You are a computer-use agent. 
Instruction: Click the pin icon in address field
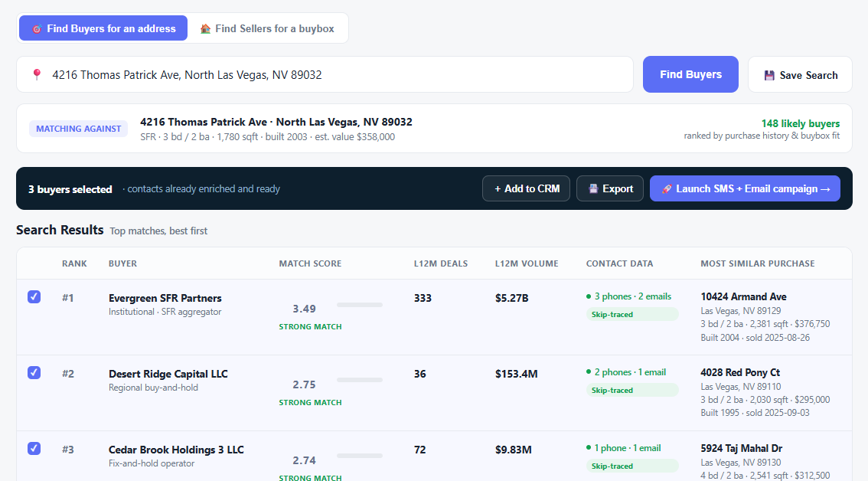(x=37, y=74)
